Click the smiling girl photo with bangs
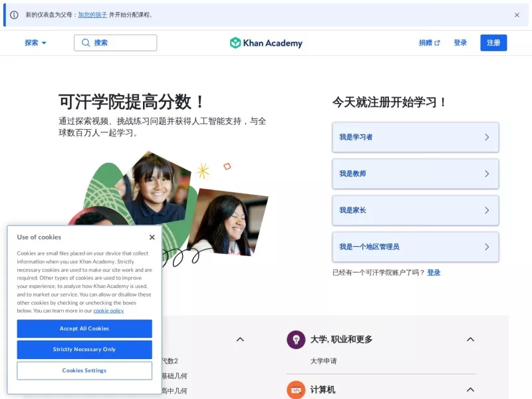This screenshot has width=532, height=399. 154,188
